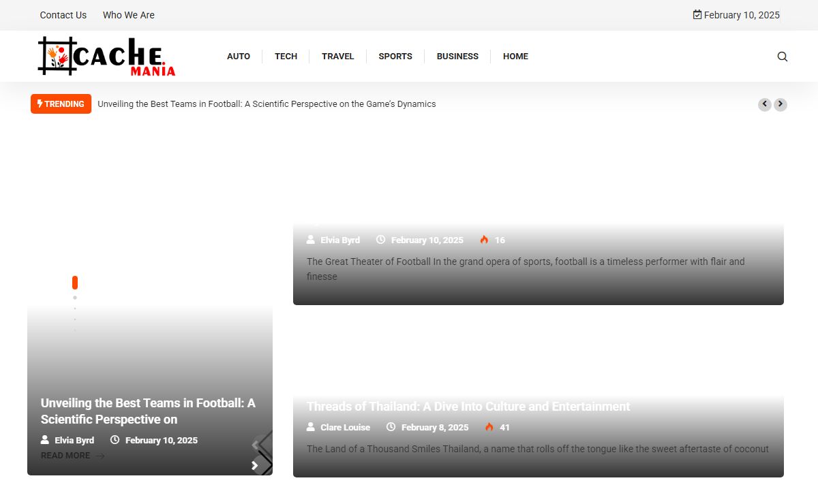
Task: Switch to the second slider pagination dot
Action: (75, 298)
